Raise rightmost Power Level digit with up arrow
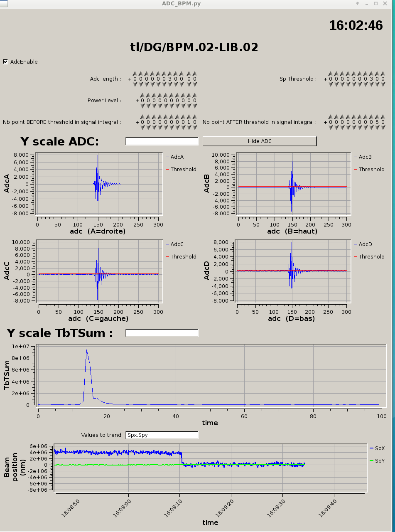The height and width of the screenshot is (532, 395). [x=195, y=95]
